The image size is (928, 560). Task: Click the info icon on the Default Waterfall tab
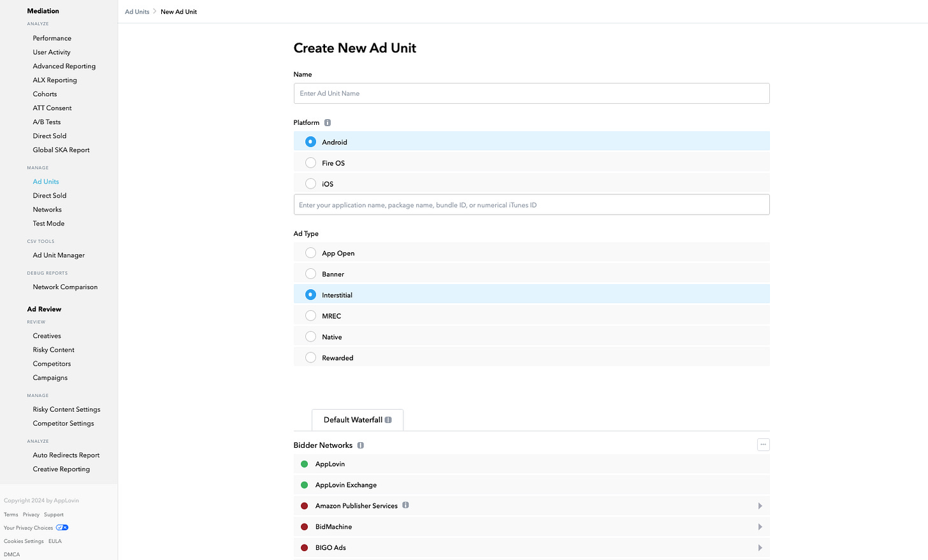tap(389, 420)
